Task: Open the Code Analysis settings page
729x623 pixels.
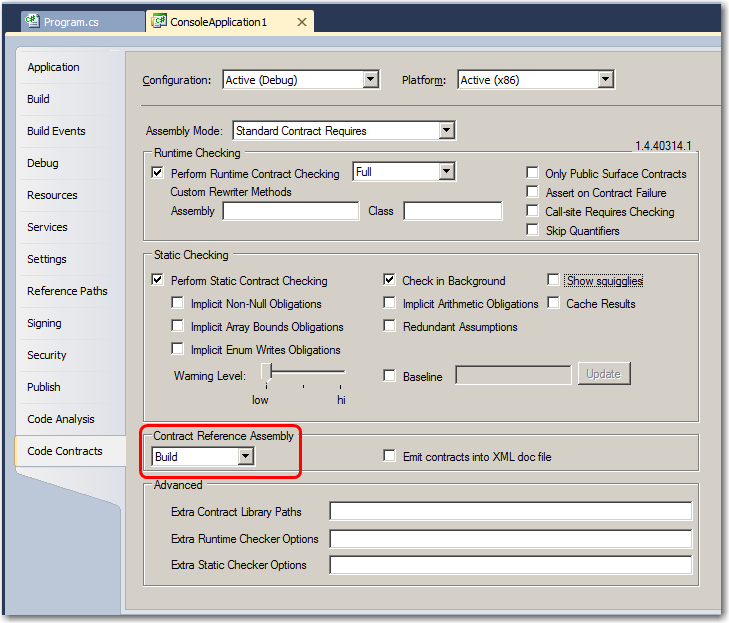Action: 60,419
